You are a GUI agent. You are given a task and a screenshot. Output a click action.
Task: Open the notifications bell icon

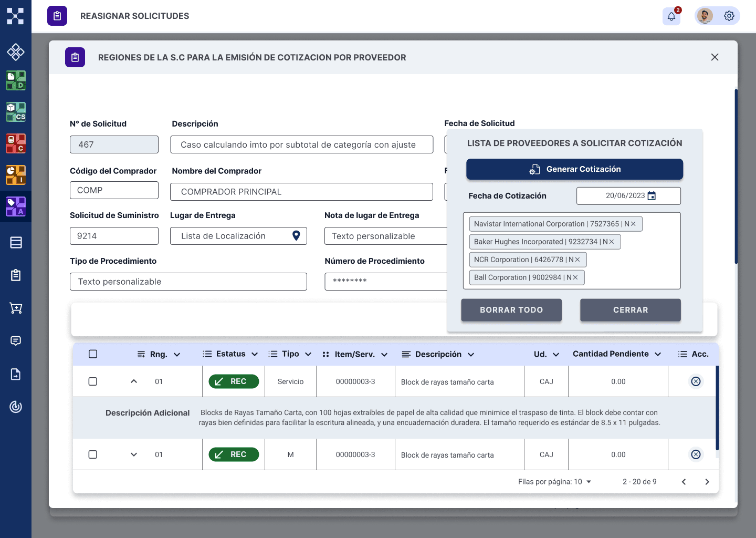pyautogui.click(x=671, y=16)
